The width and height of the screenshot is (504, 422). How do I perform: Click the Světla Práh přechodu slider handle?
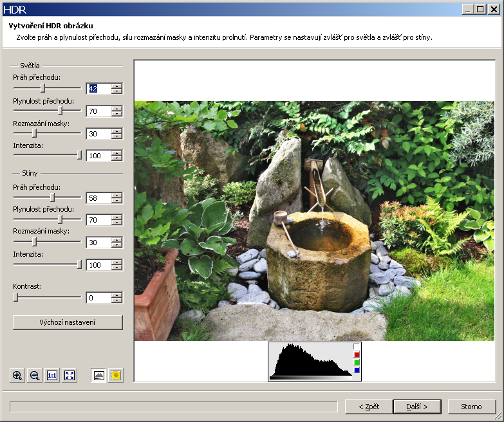pos(42,87)
